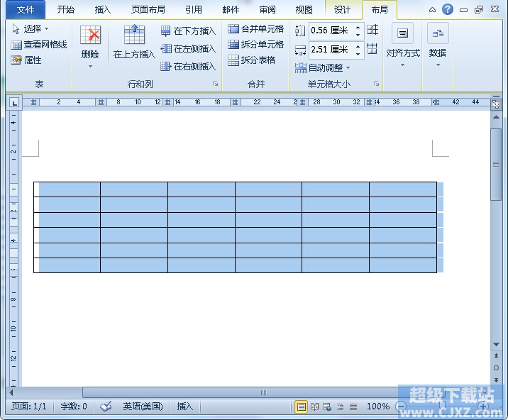This screenshot has height=420, width=508.
Task: Click 在上方插入 icon
Action: (134, 34)
